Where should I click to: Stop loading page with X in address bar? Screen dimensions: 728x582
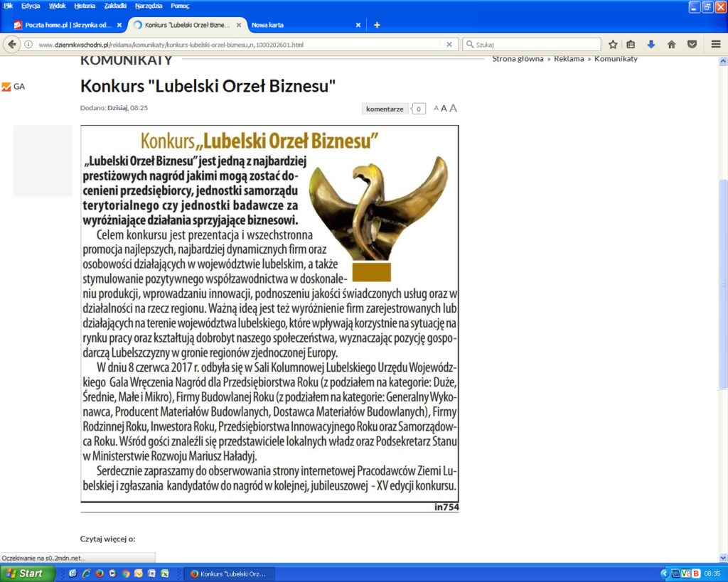pyautogui.click(x=449, y=44)
